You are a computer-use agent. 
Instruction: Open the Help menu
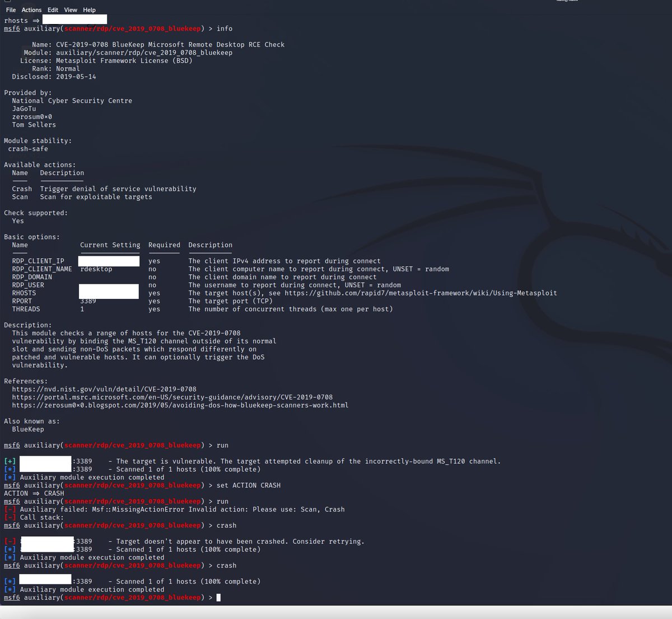[89, 10]
